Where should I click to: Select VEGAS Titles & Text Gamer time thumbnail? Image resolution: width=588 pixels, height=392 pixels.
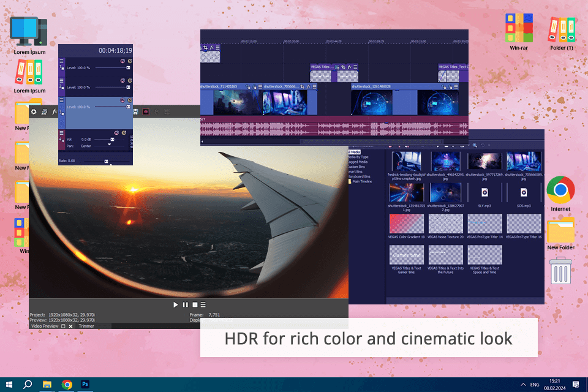407,255
